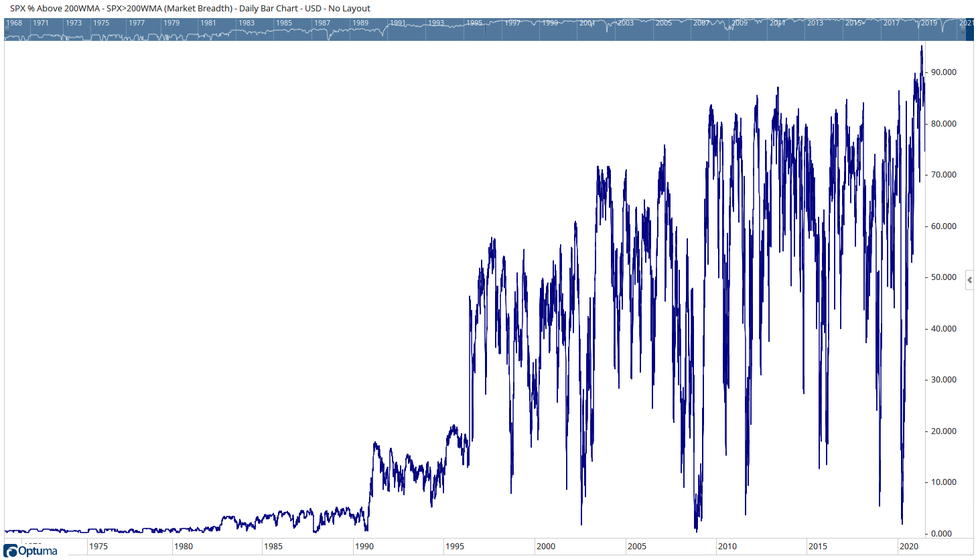Select 2000 on the bottom date axis
This screenshot has height=560, width=978.
pyautogui.click(x=546, y=547)
